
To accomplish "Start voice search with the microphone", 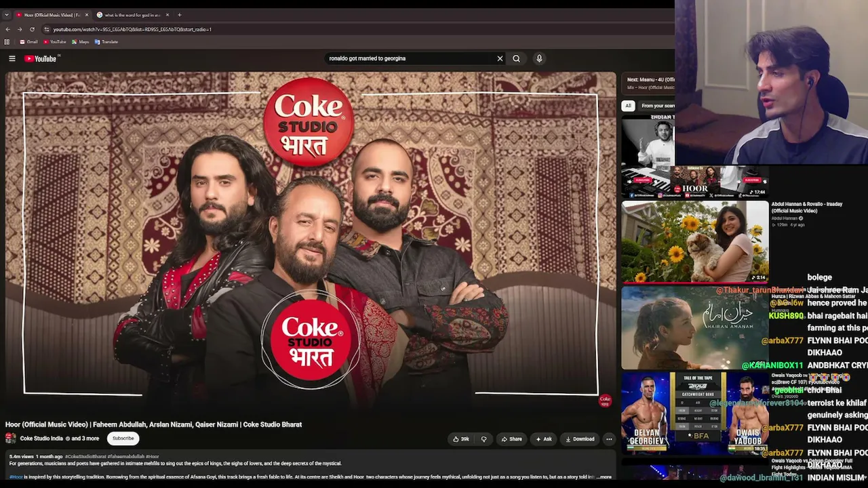I will (539, 58).
